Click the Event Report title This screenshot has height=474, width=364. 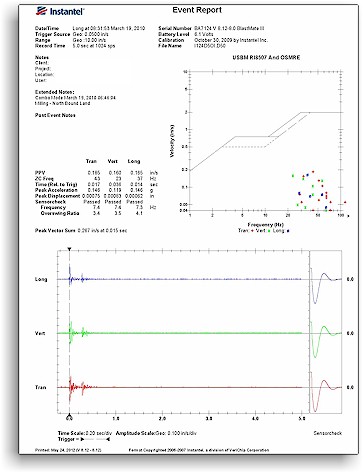coord(197,10)
